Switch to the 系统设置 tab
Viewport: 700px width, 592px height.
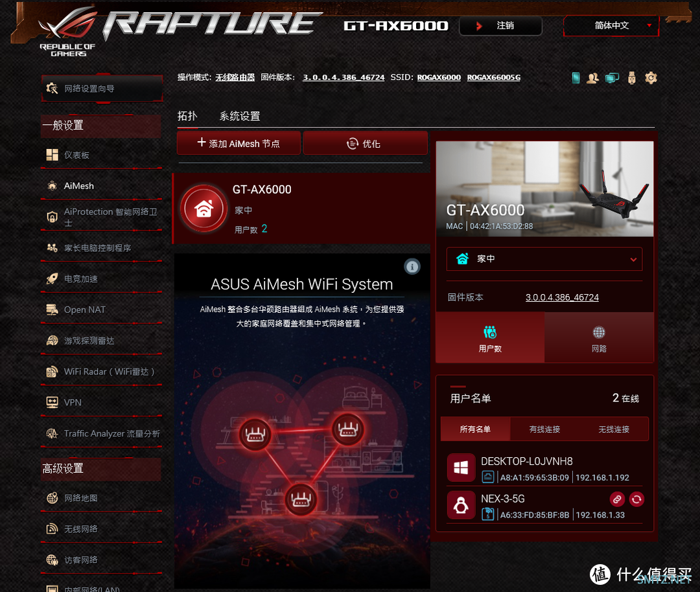point(240,116)
